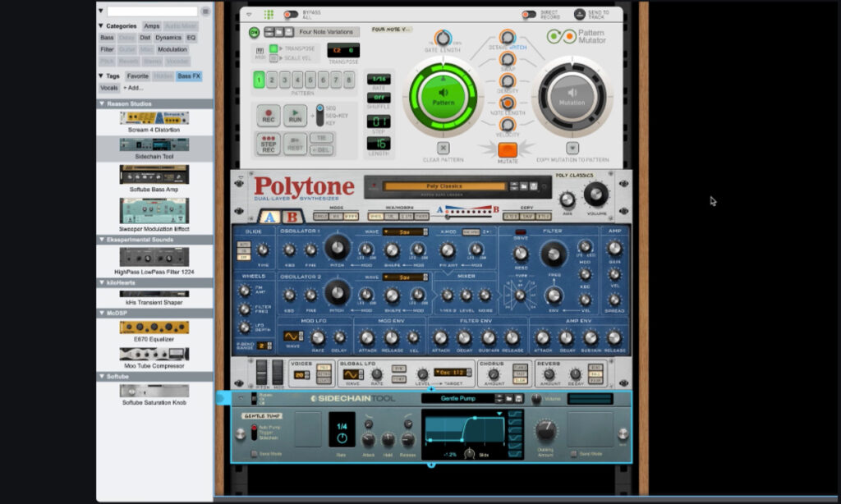Click the + Add... tag link

133,88
